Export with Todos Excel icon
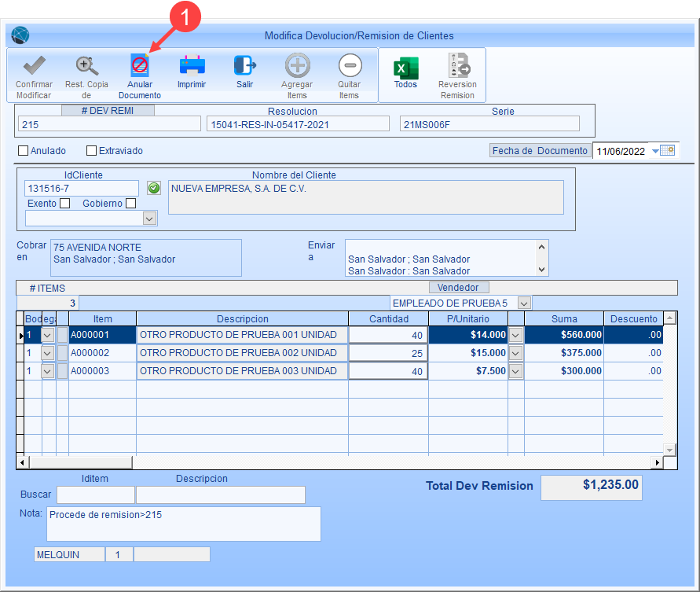The height and width of the screenshot is (592, 700). [x=406, y=68]
